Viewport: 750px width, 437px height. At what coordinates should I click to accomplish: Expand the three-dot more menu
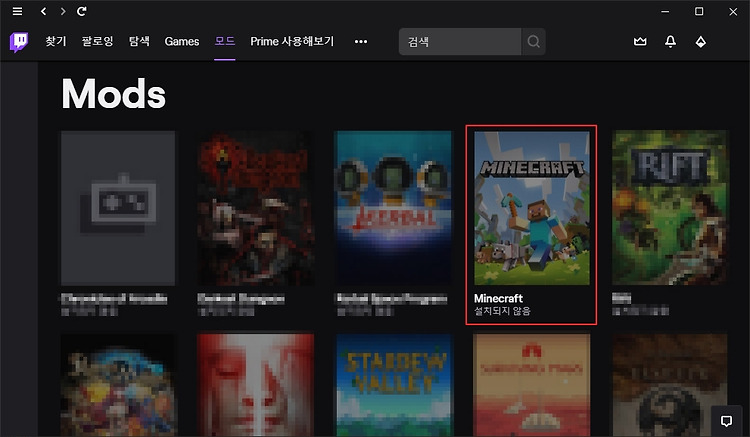click(361, 42)
